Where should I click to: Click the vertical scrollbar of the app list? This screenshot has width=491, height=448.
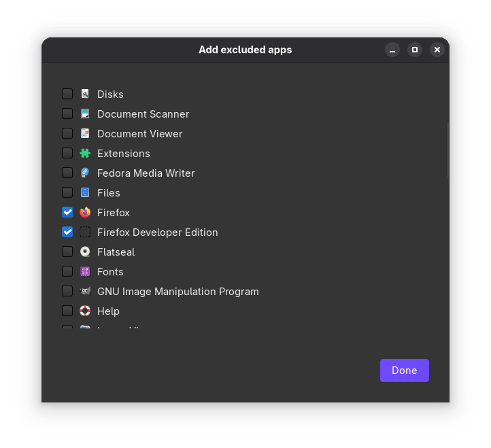click(447, 150)
